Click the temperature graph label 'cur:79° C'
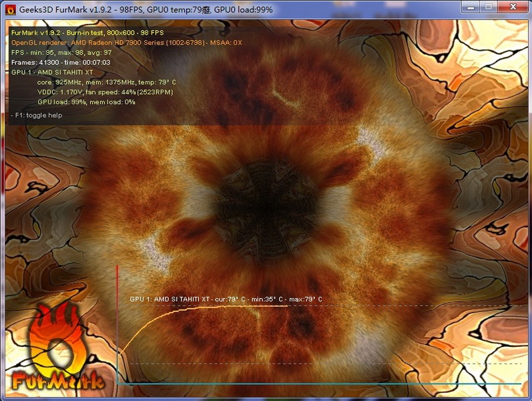 pyautogui.click(x=230, y=299)
